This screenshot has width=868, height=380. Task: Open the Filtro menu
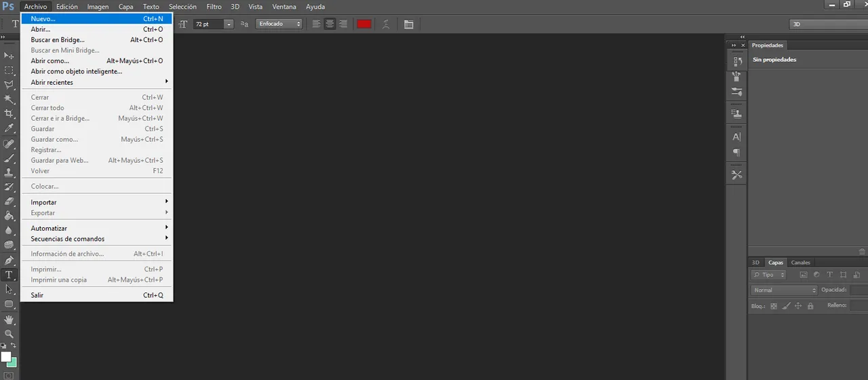(x=214, y=7)
